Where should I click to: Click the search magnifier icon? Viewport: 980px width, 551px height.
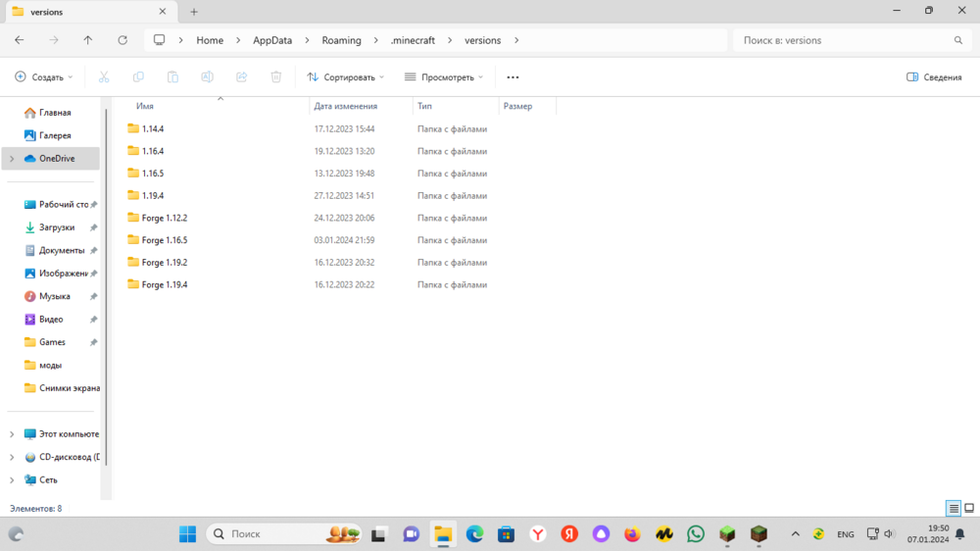[958, 40]
